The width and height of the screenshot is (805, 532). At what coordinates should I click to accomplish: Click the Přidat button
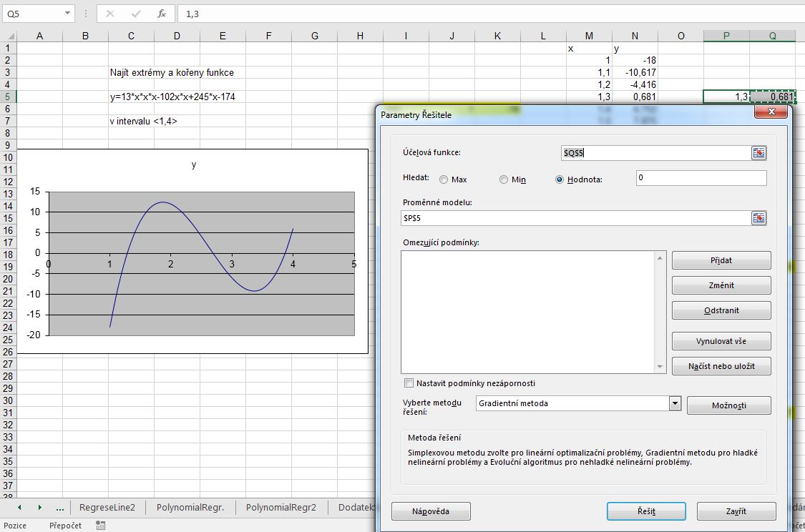(721, 260)
